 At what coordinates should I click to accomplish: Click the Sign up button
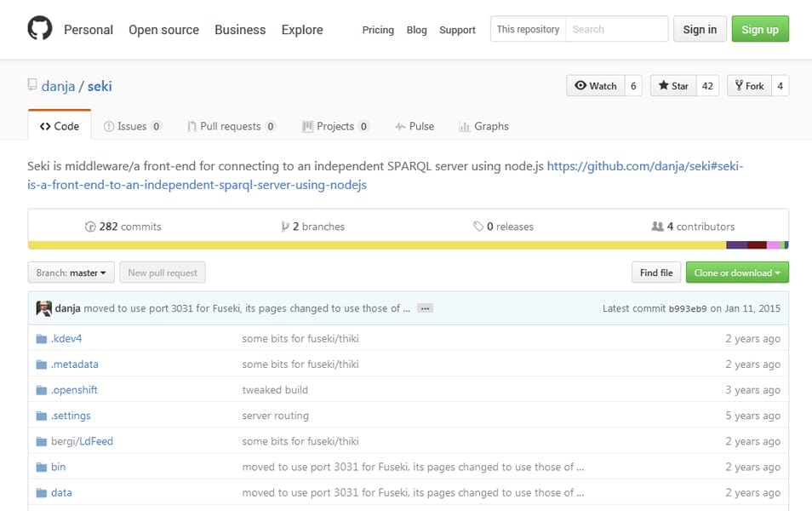click(x=759, y=29)
